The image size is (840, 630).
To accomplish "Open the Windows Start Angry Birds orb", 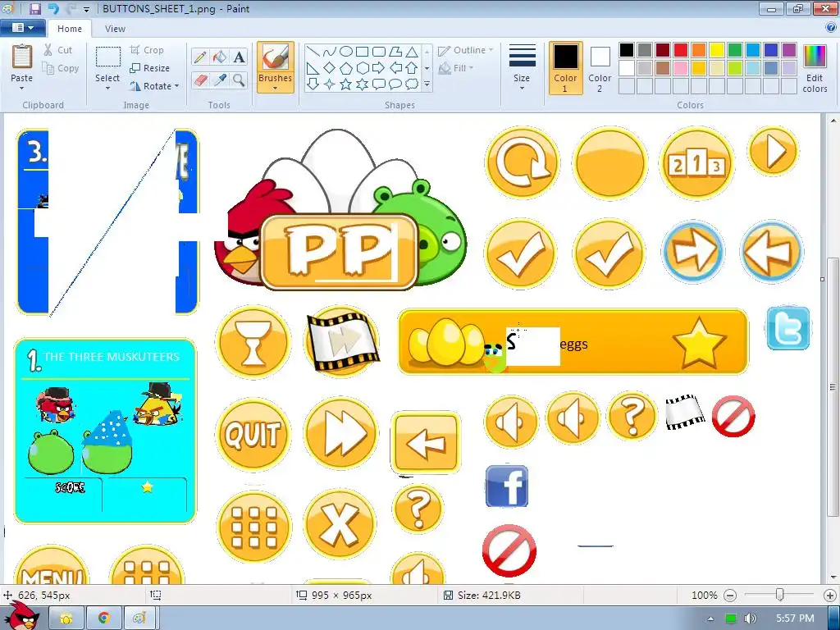I will [22, 616].
